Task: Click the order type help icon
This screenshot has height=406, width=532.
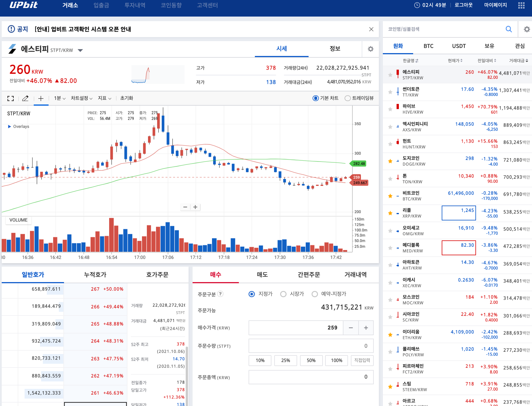Action: 220,294
